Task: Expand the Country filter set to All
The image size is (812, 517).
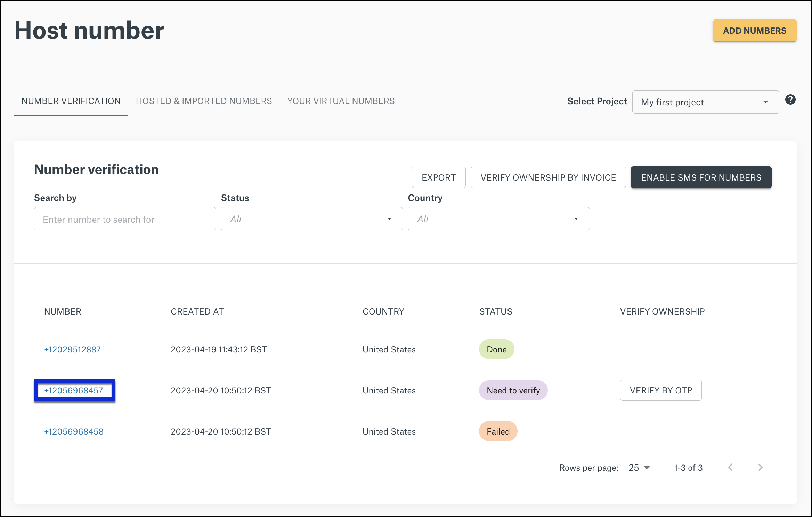Action: tap(498, 219)
